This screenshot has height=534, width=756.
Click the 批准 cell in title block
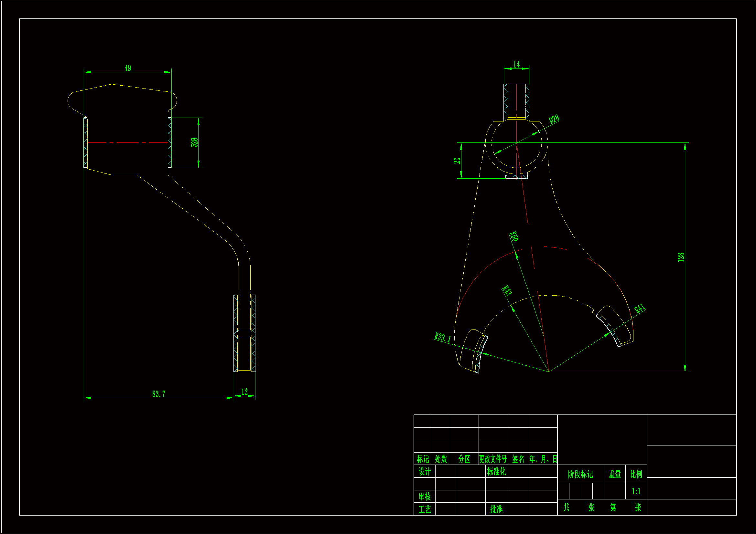tap(496, 509)
